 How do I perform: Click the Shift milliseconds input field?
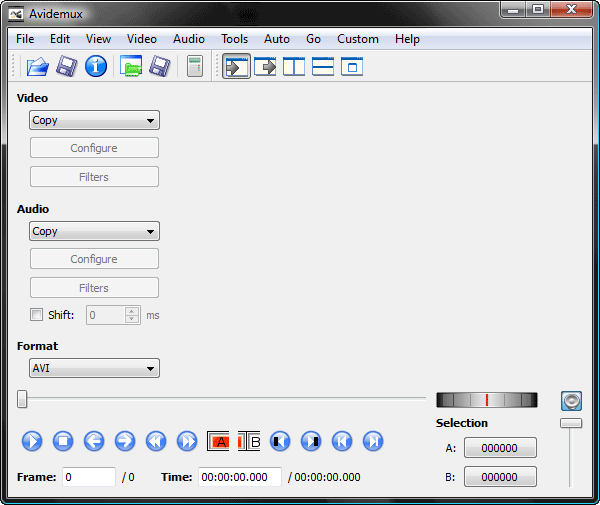pyautogui.click(x=106, y=315)
